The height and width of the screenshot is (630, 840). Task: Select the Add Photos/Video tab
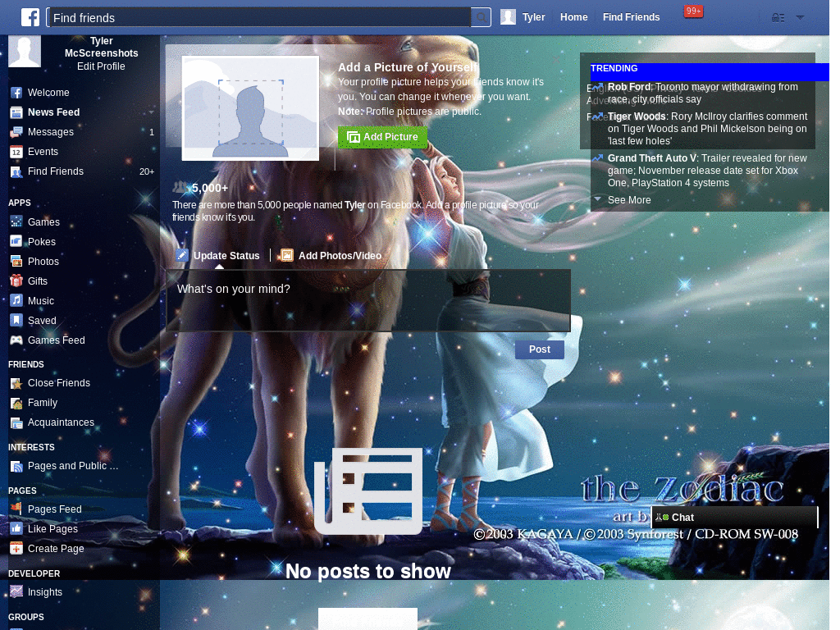(330, 256)
